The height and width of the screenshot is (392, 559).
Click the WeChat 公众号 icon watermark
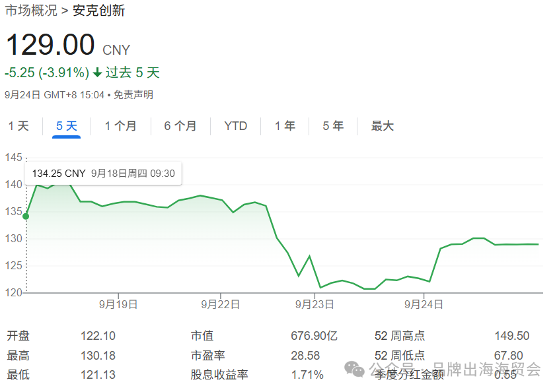[355, 368]
